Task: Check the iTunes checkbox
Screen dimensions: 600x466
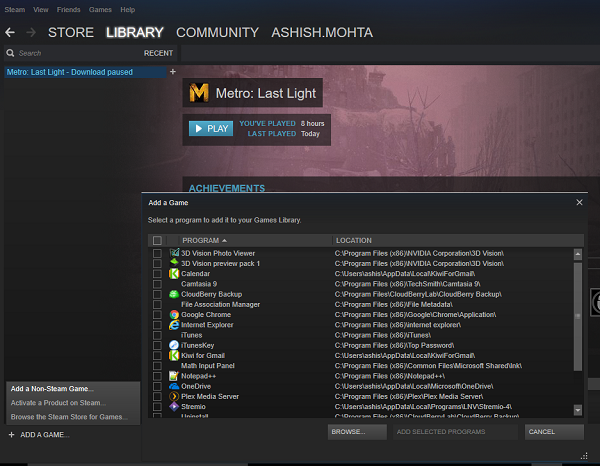Action: pos(157,335)
